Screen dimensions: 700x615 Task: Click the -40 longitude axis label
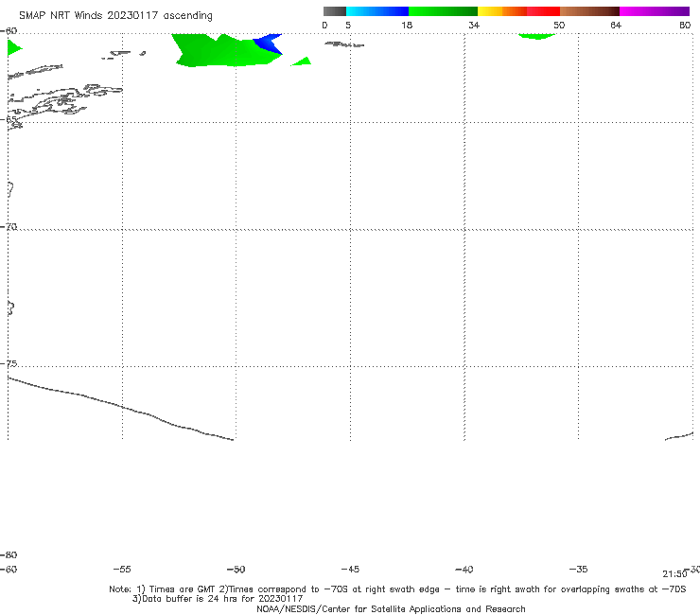464,570
